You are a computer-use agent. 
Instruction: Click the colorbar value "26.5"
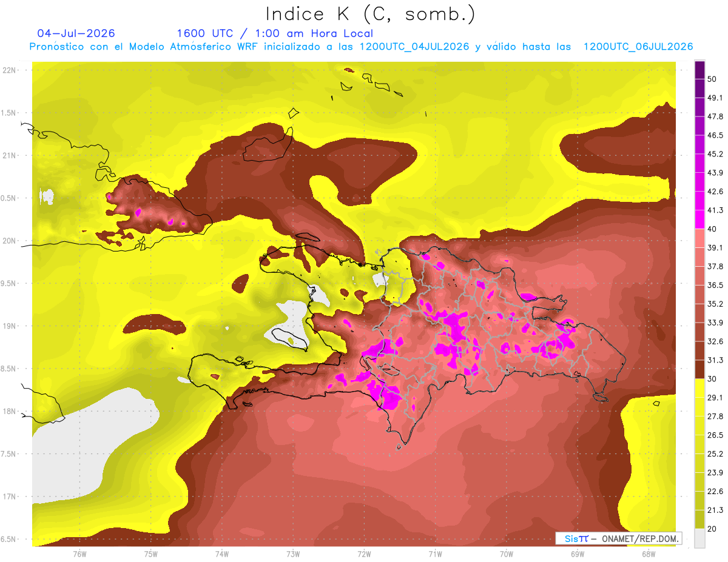[715, 435]
